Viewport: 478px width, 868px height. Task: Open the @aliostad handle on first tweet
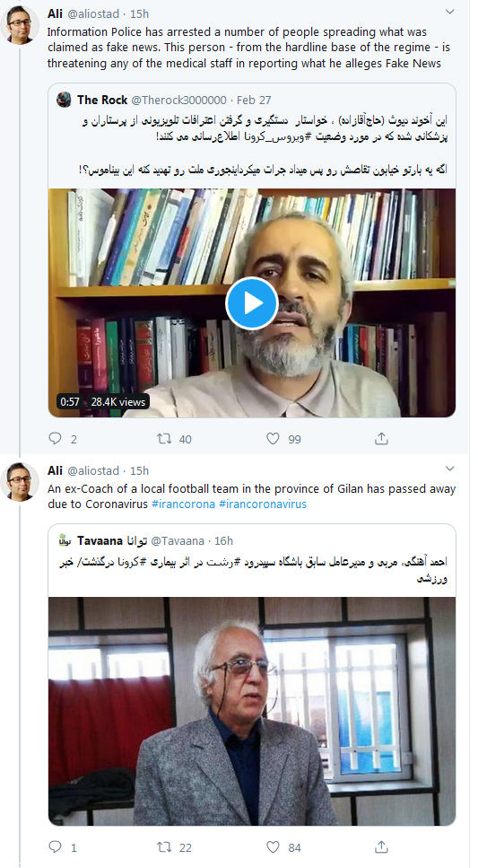(93, 13)
